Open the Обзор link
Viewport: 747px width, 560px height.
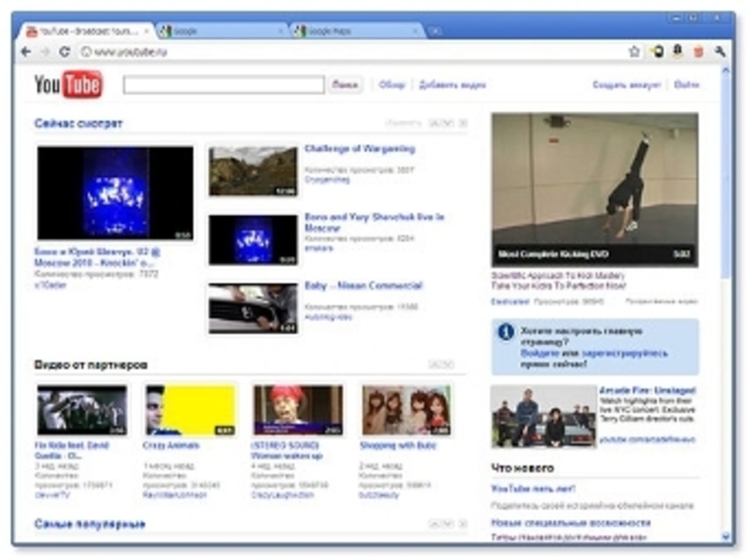click(392, 85)
